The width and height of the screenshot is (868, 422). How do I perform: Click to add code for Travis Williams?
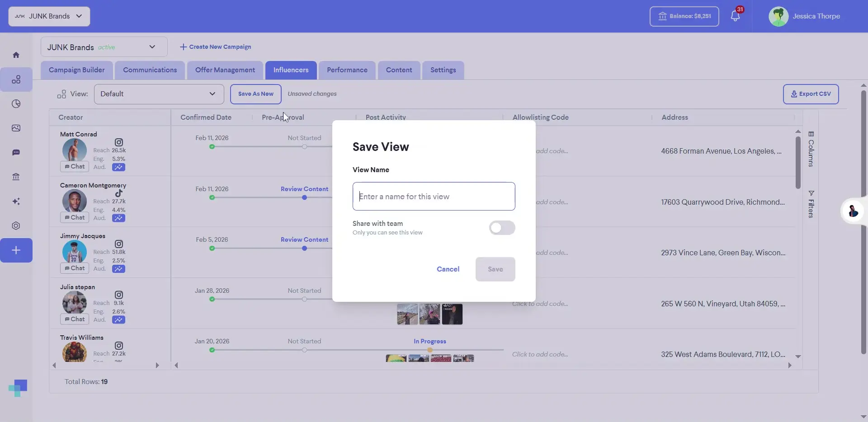coord(540,355)
